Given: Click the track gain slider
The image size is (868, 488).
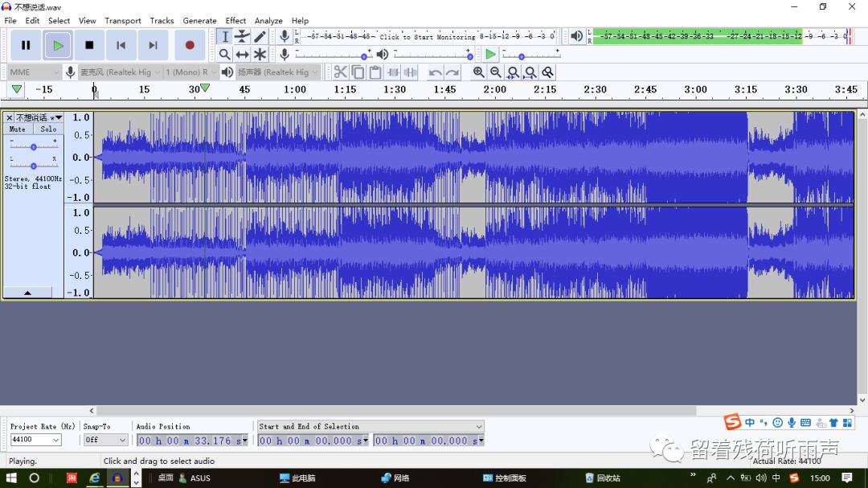Looking at the screenshot, I should [33, 146].
